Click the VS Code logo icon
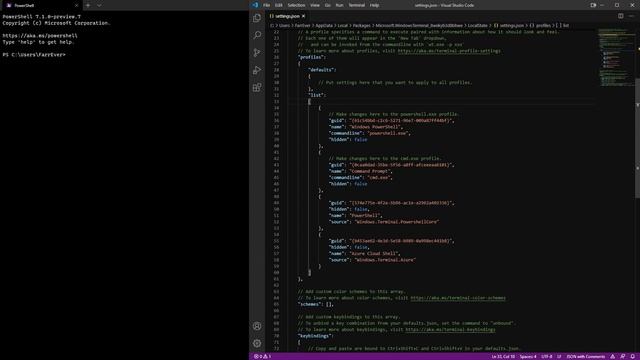 (x=255, y=5)
